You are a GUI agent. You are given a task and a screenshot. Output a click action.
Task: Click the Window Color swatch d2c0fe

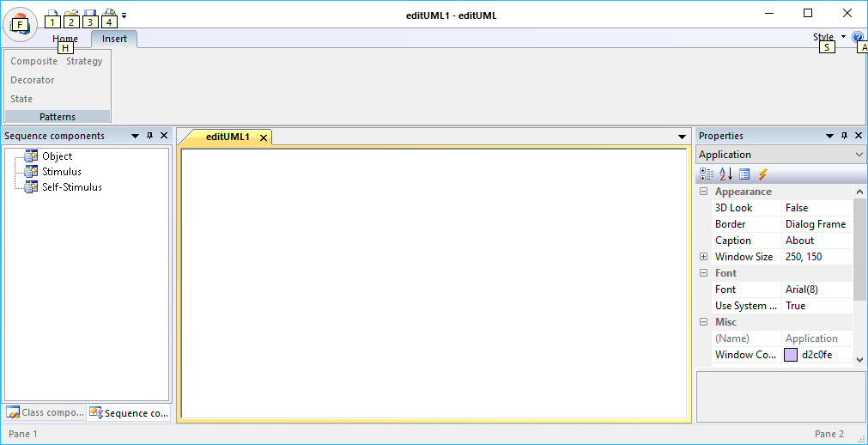tap(791, 355)
